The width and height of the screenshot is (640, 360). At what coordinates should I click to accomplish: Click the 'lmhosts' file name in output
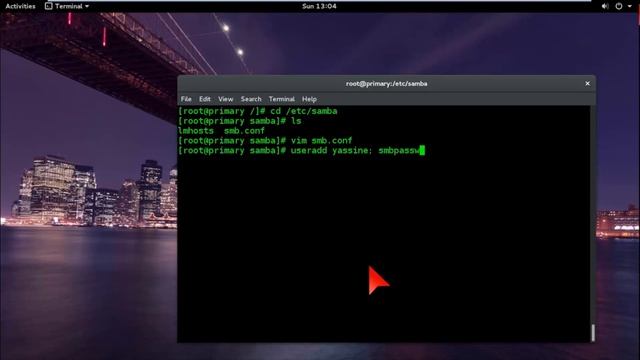tap(196, 131)
